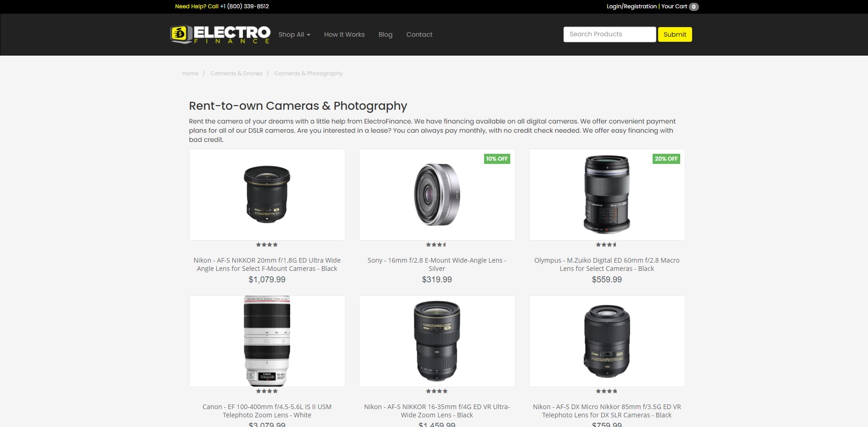
Task: Open Login/Registration link
Action: click(631, 6)
